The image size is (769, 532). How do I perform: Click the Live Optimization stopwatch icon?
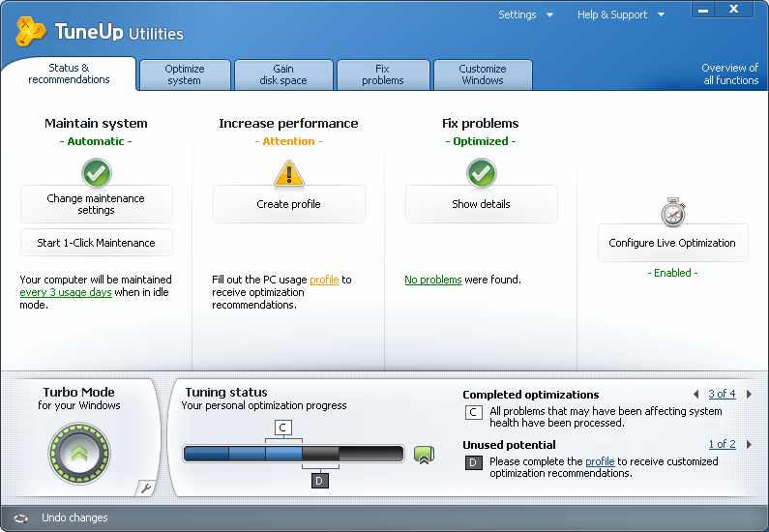tap(673, 212)
